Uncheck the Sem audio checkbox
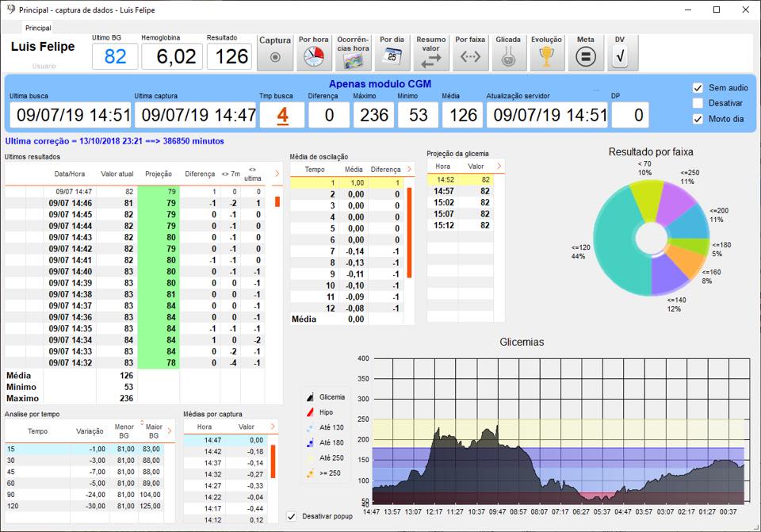761x532 pixels. point(698,88)
